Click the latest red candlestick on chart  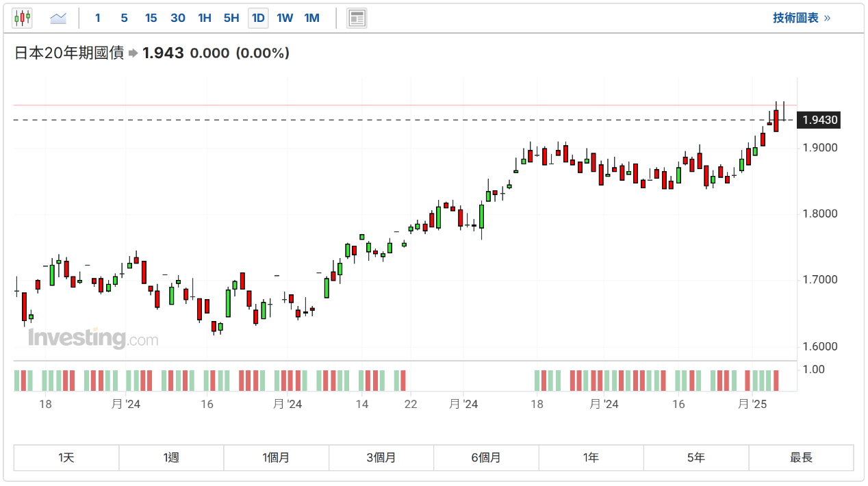[776, 120]
